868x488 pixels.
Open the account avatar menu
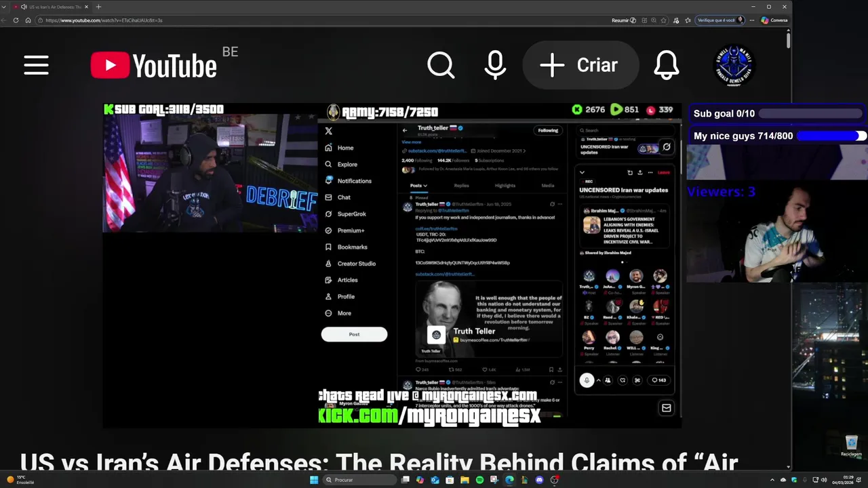(x=734, y=65)
